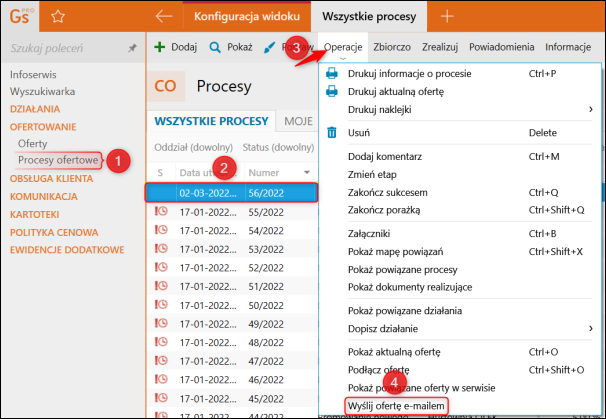
Task: Click printer icon for Drukuj informacje o procesie
Action: (x=332, y=73)
